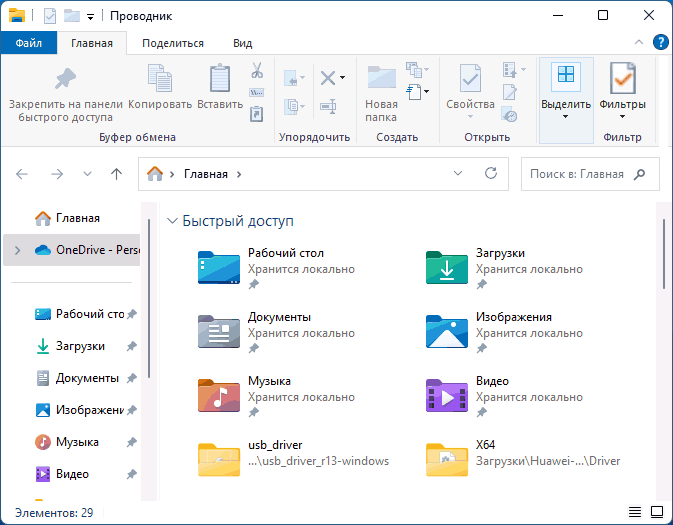Select the X64 folder
673x525 pixels.
click(x=523, y=457)
